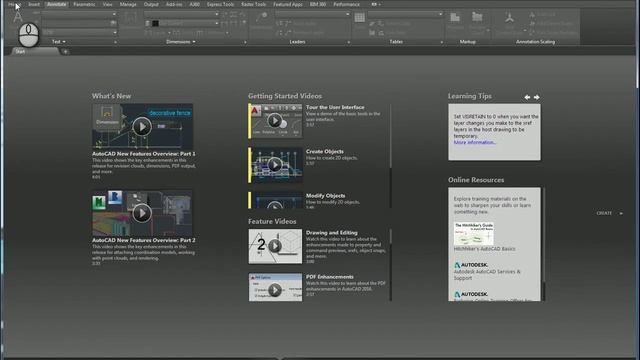Open AutoCAD New Features Overview: Part 2 title
640x360 pixels.
[x=143, y=240]
